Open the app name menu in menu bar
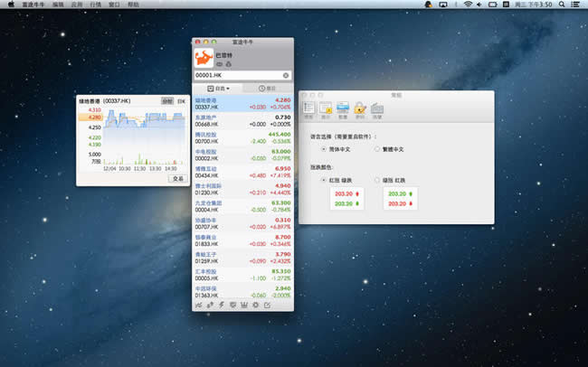The image size is (588, 367). coord(33,5)
